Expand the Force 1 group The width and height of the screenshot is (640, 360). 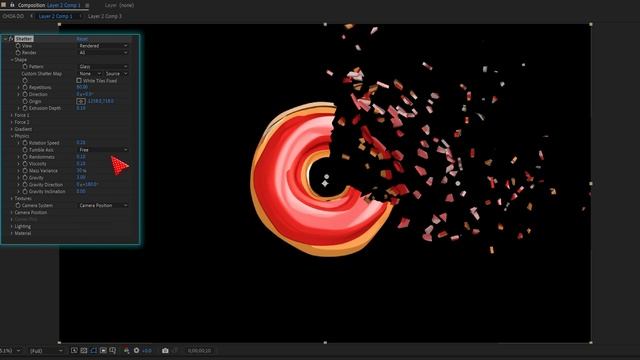click(12, 116)
